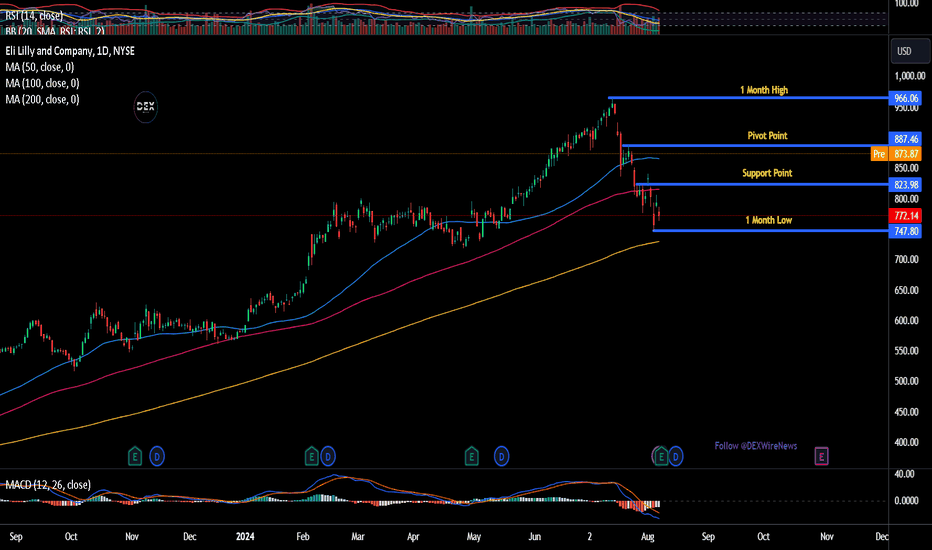Click the May label on the time axis
932x550 pixels.
click(x=474, y=536)
